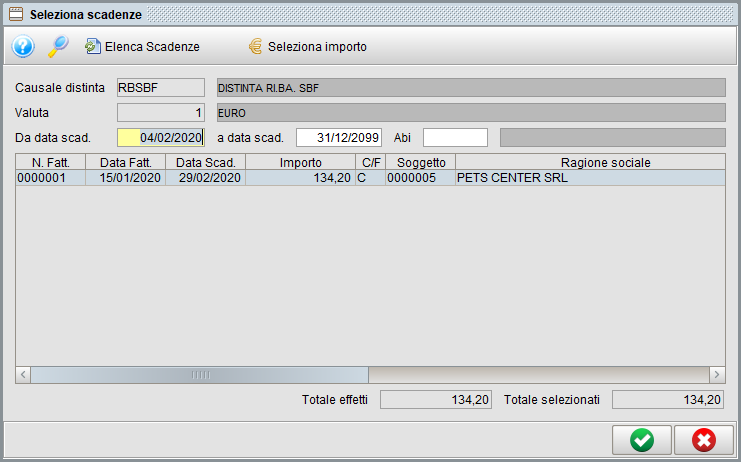Click the Totale effetti label
This screenshot has width=741, height=462.
pos(335,400)
